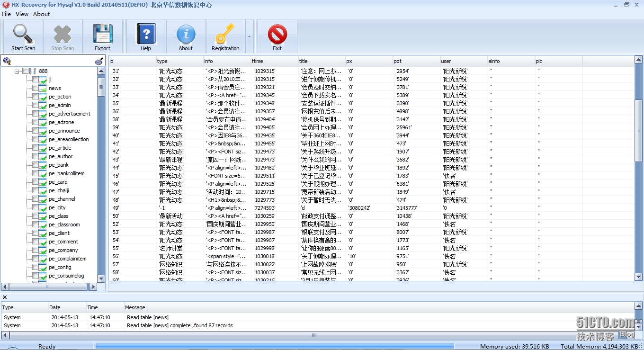Click the ainfo column header

click(x=511, y=61)
